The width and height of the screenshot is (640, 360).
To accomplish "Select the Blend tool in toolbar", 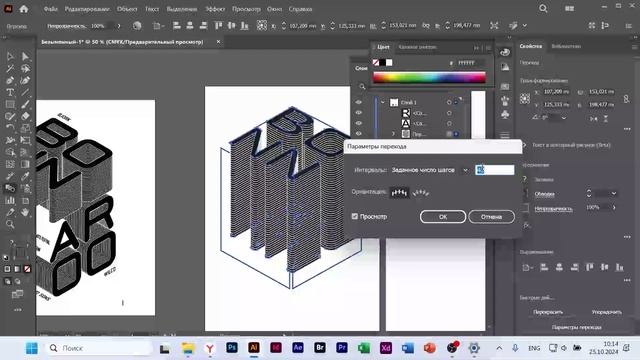I will 10,188.
